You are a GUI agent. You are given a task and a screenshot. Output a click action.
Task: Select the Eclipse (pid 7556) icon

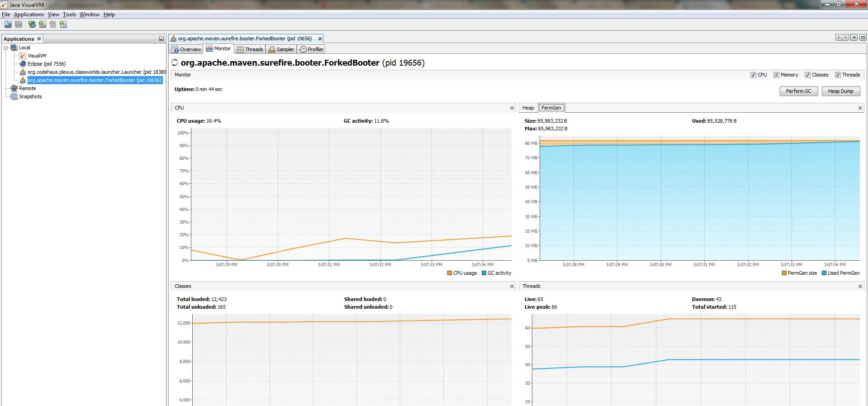click(23, 64)
